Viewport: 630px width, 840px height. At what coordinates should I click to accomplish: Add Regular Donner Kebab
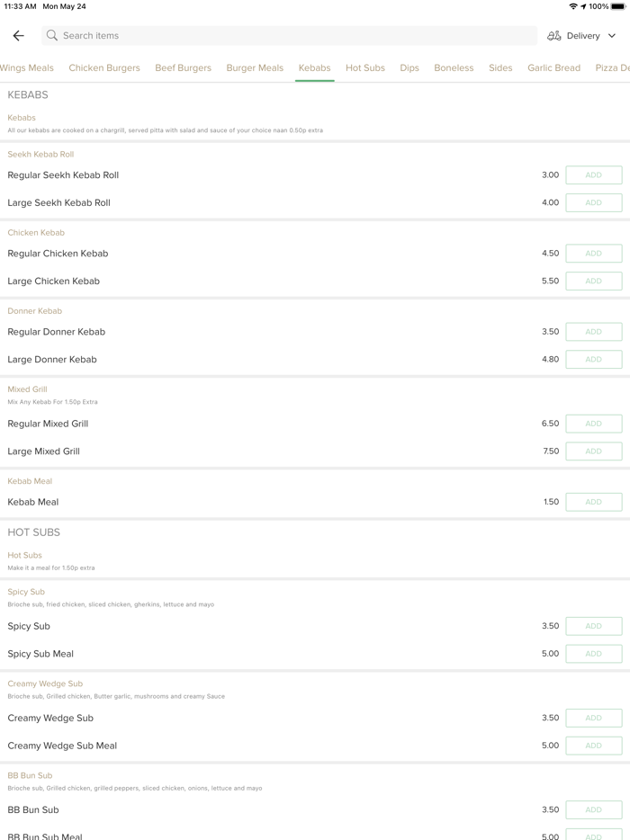[x=593, y=332]
